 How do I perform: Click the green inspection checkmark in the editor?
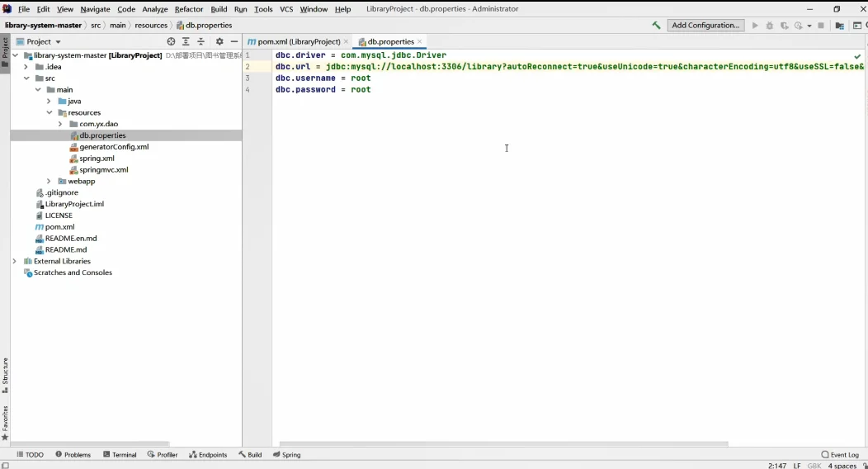857,56
